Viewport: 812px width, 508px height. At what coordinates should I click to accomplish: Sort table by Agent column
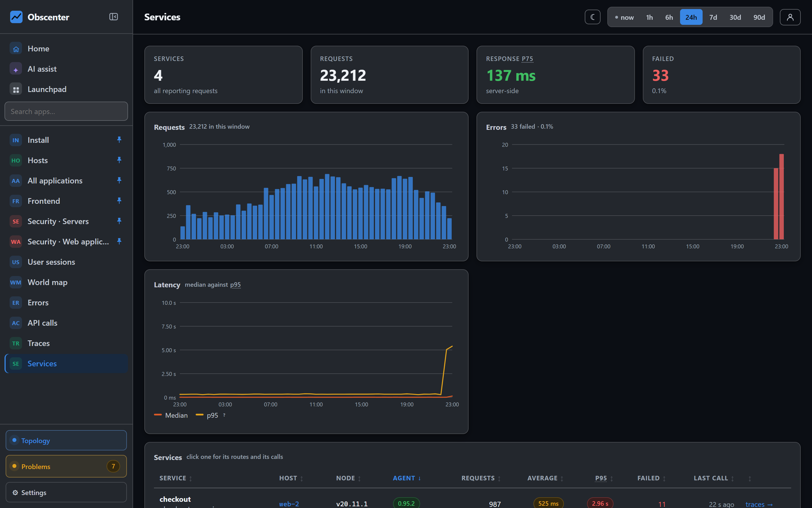pyautogui.click(x=407, y=478)
